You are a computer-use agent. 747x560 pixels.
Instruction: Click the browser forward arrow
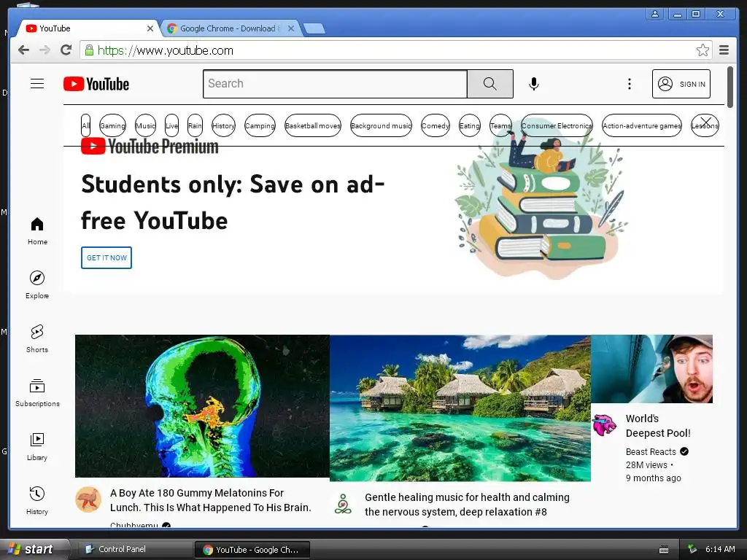pyautogui.click(x=44, y=50)
